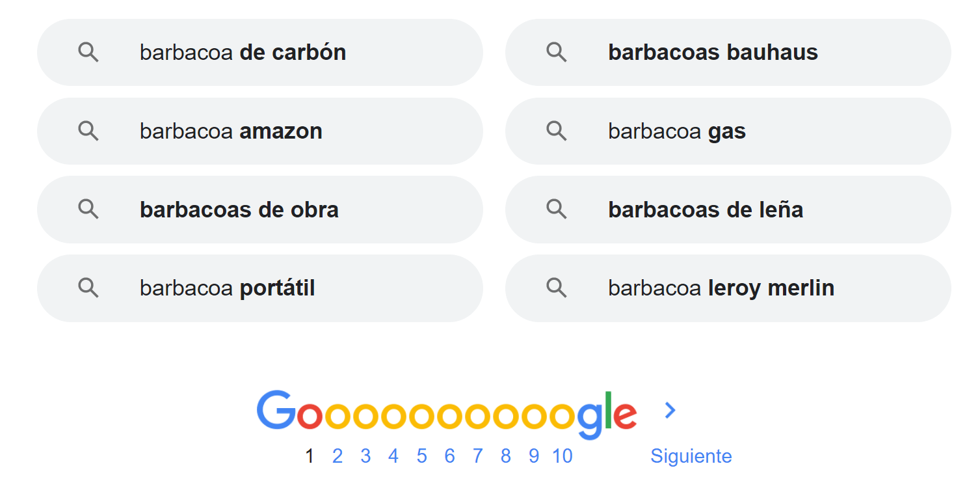980x479 pixels.
Task: Click search icon beside barbacoas de obra
Action: (x=88, y=209)
